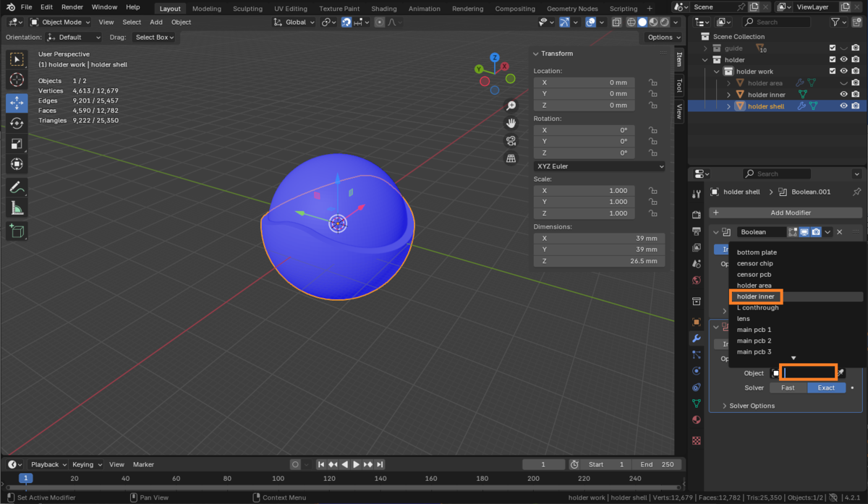Click the pan view hand icon
Viewport: 868px width, 504px height.
click(x=511, y=123)
